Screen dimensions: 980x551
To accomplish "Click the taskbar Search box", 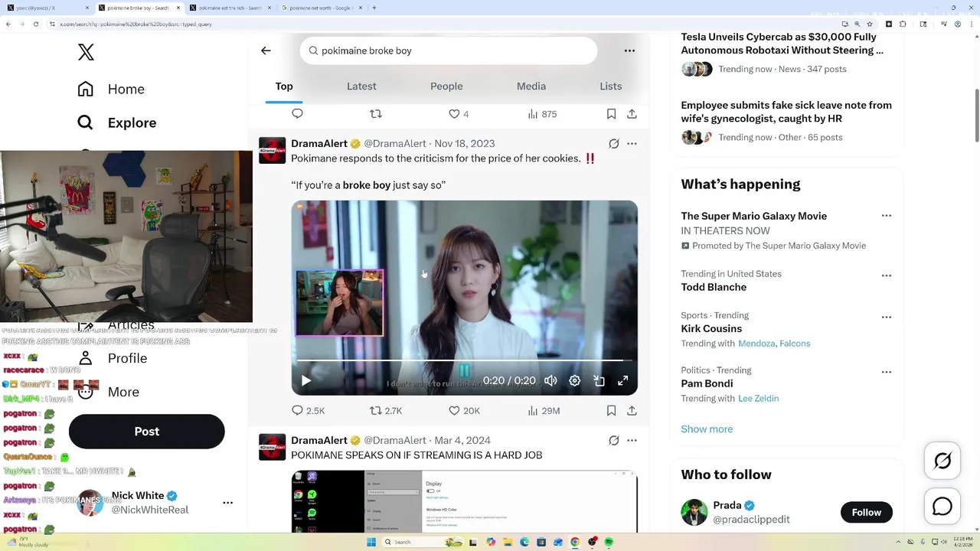I will 422,542.
